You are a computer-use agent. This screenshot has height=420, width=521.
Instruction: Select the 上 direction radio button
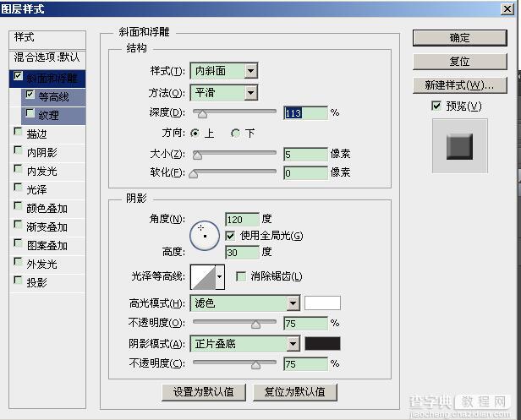[195, 134]
